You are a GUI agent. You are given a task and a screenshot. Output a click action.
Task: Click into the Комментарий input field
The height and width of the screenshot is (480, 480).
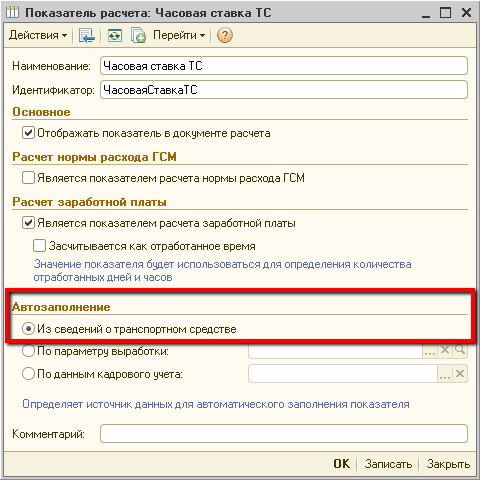(284, 434)
